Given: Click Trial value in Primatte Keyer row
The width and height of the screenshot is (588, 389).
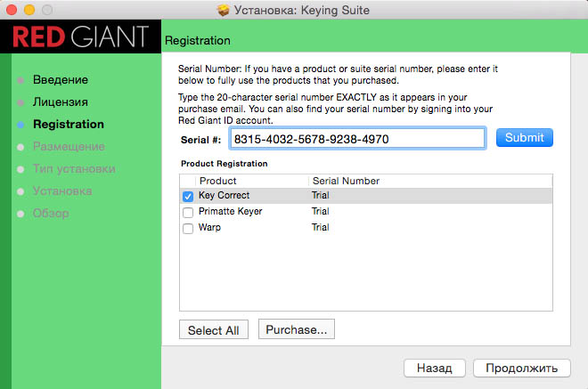Looking at the screenshot, I should [320, 211].
